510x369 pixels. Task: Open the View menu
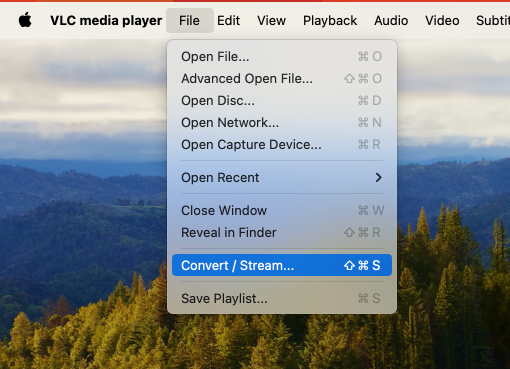pyautogui.click(x=271, y=21)
